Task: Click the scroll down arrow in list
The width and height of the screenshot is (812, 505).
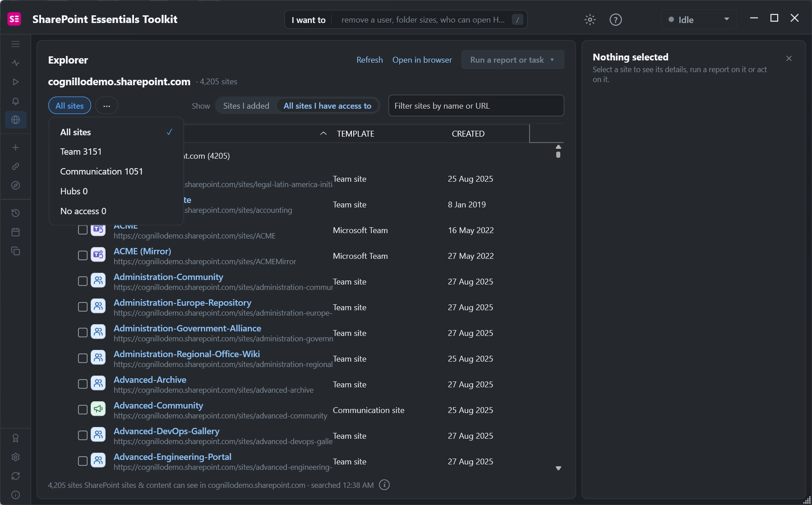Action: pyautogui.click(x=558, y=468)
